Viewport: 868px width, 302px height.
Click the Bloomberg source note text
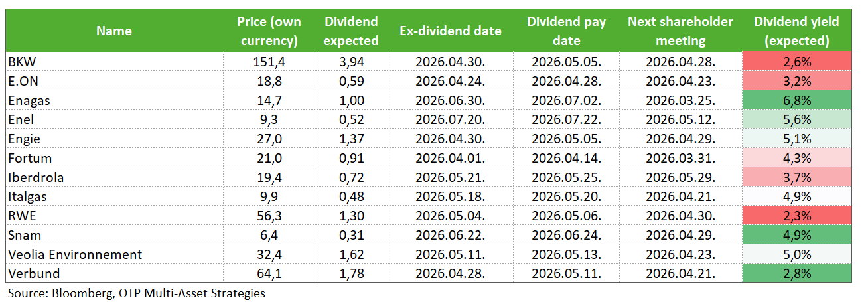(x=136, y=293)
